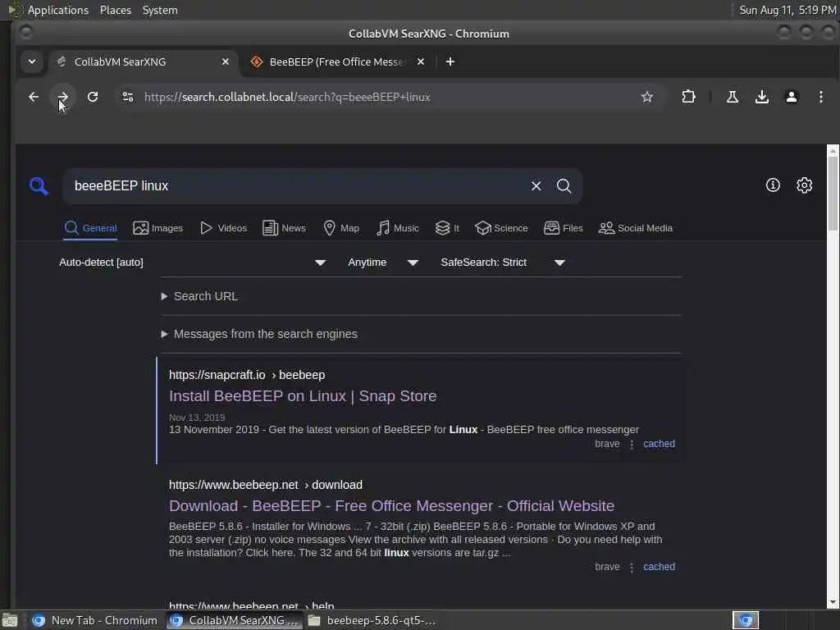Screen dimensions: 840x630
Task: Open site information icon in address bar
Action: [x=127, y=97]
